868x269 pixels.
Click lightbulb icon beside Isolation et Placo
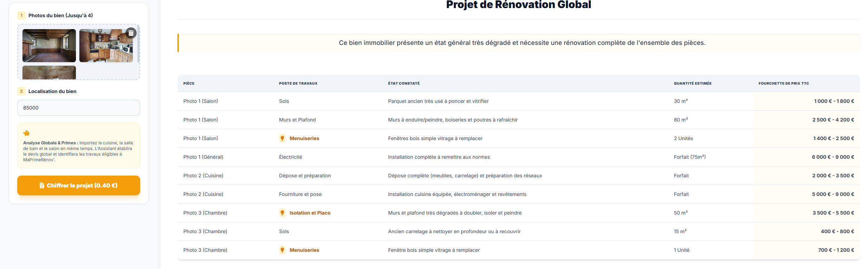coord(282,213)
